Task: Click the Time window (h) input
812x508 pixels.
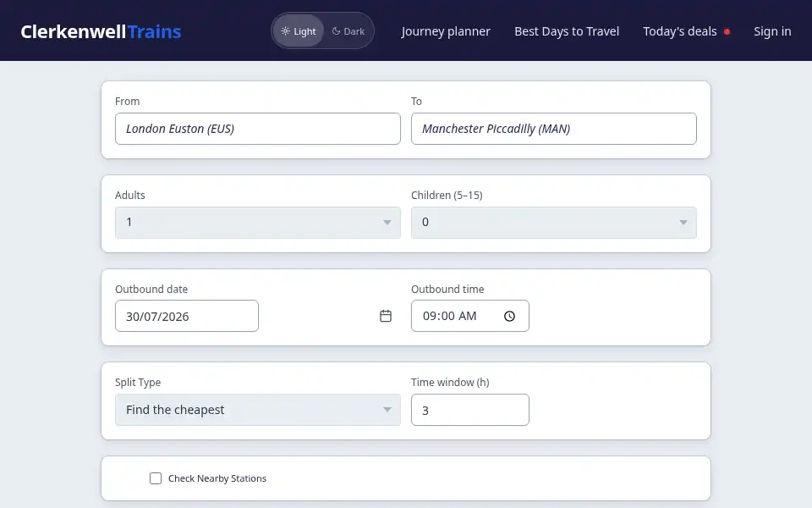Action: (x=470, y=410)
